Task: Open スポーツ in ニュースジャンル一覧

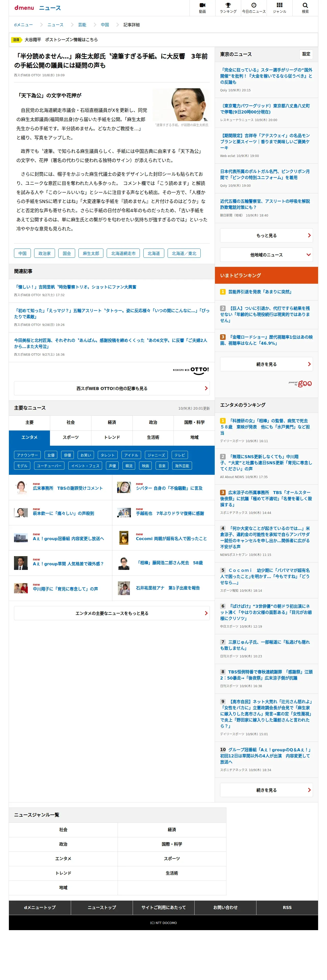Action: 172,858
